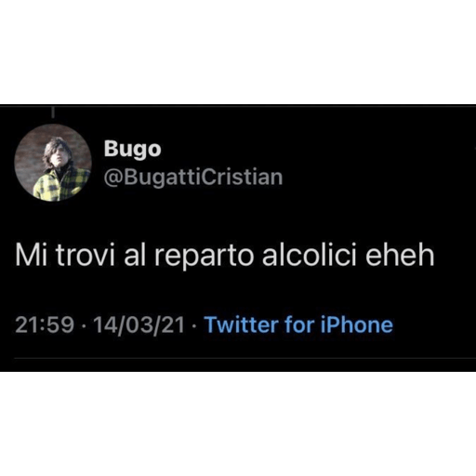The width and height of the screenshot is (476, 476).
Task: Click the divider line below the timestamp
Action: coord(245,359)
